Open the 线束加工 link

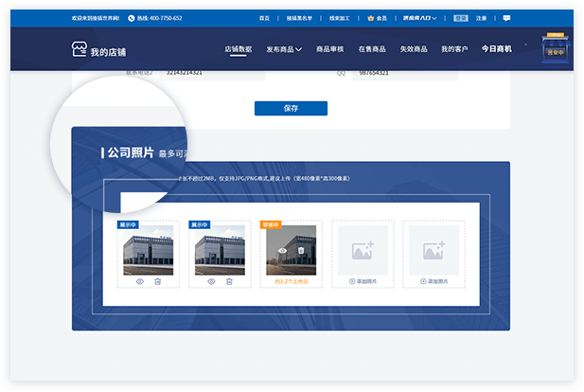(x=339, y=18)
